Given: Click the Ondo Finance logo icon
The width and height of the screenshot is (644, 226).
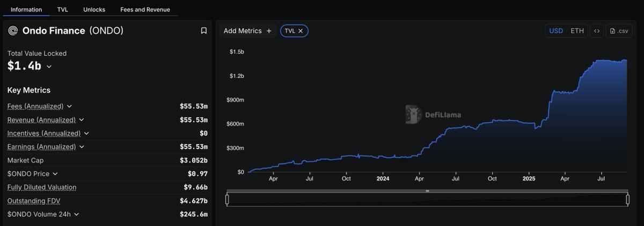Looking at the screenshot, I should (13, 31).
